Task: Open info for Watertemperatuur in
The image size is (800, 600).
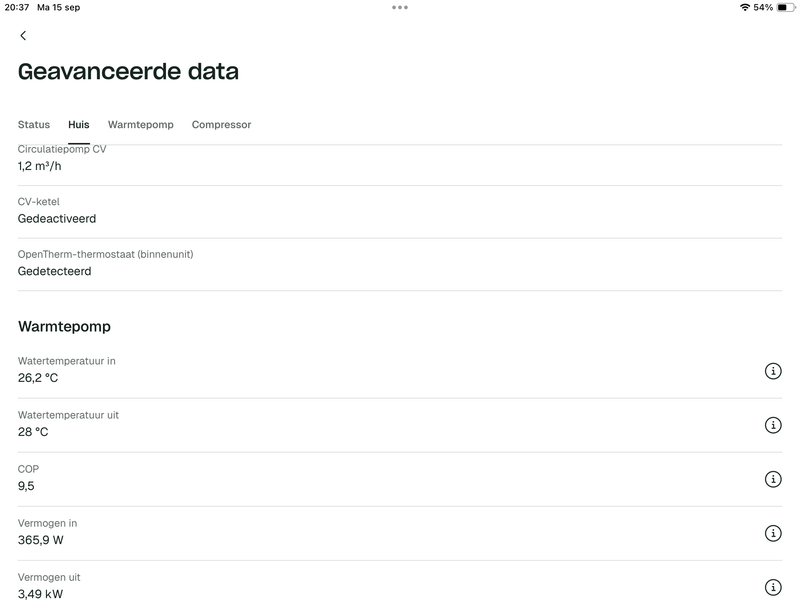Action: point(773,371)
